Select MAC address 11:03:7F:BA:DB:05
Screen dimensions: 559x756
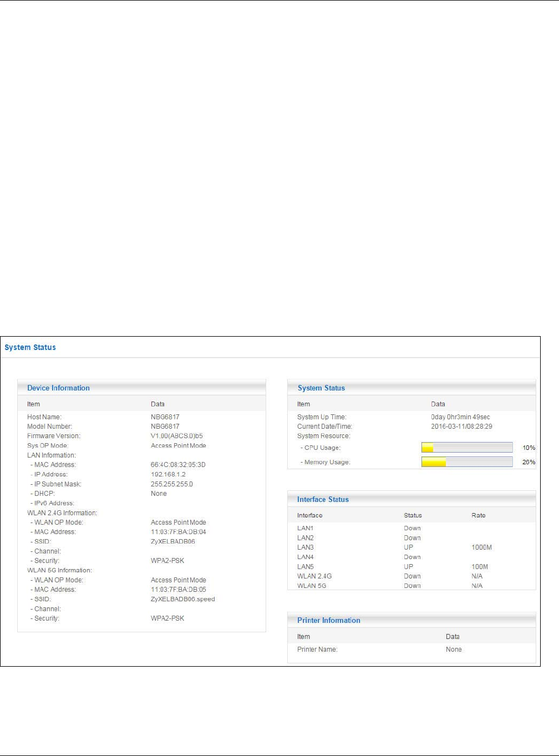pos(178,590)
